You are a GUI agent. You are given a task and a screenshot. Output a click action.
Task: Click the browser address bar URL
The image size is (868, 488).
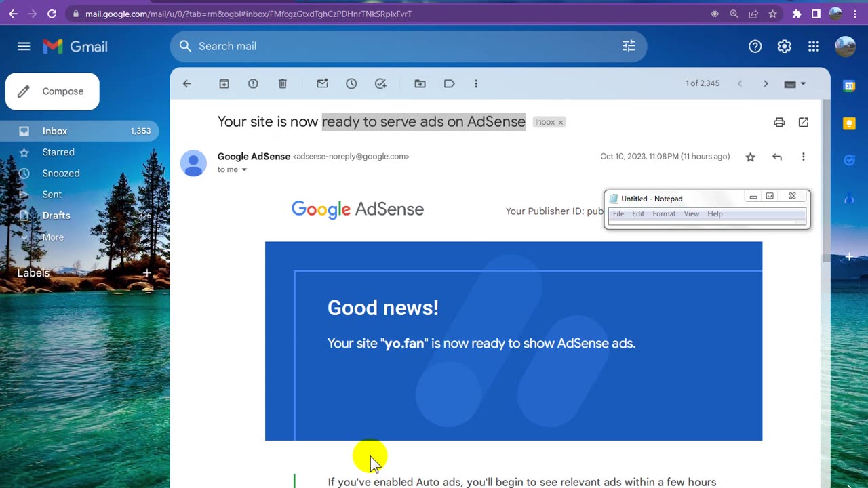pos(248,14)
